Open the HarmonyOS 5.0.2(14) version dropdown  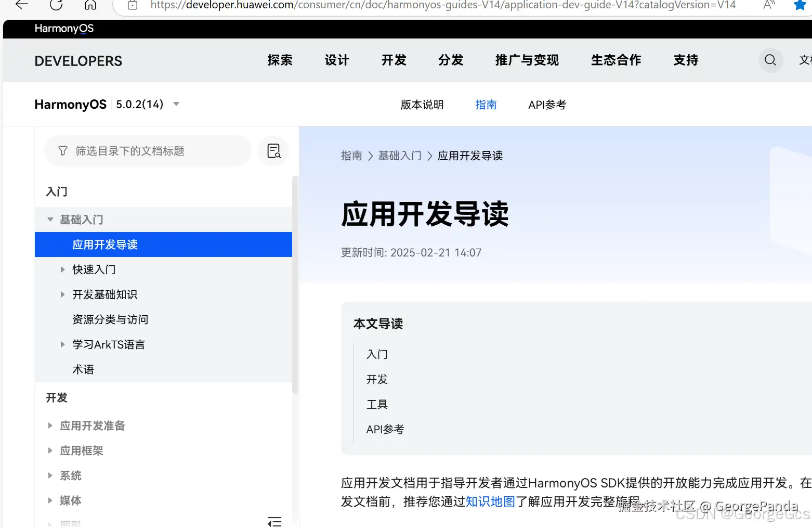click(x=148, y=104)
